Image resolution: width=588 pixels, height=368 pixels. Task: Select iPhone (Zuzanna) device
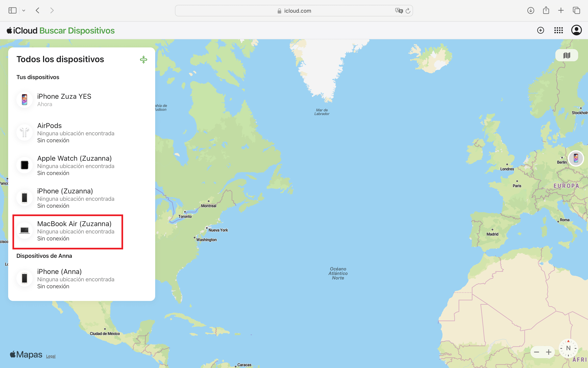82,198
